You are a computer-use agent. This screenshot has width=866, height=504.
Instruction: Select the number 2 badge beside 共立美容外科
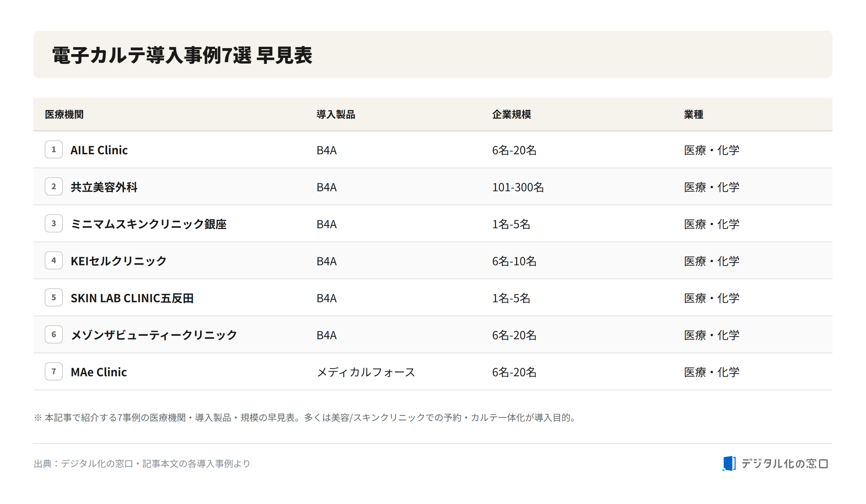tap(54, 186)
